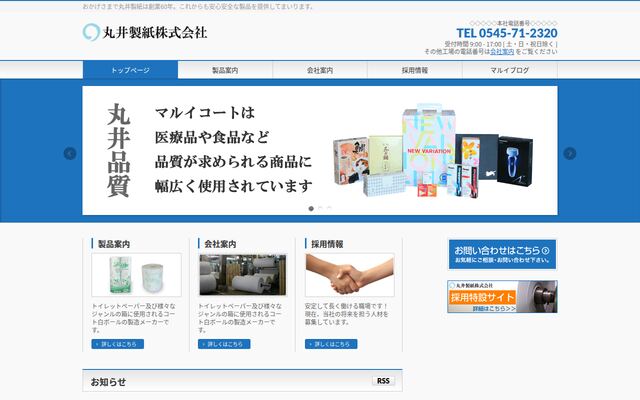Click the toilet paper product thumbnail
640x400 pixels.
[x=136, y=275]
